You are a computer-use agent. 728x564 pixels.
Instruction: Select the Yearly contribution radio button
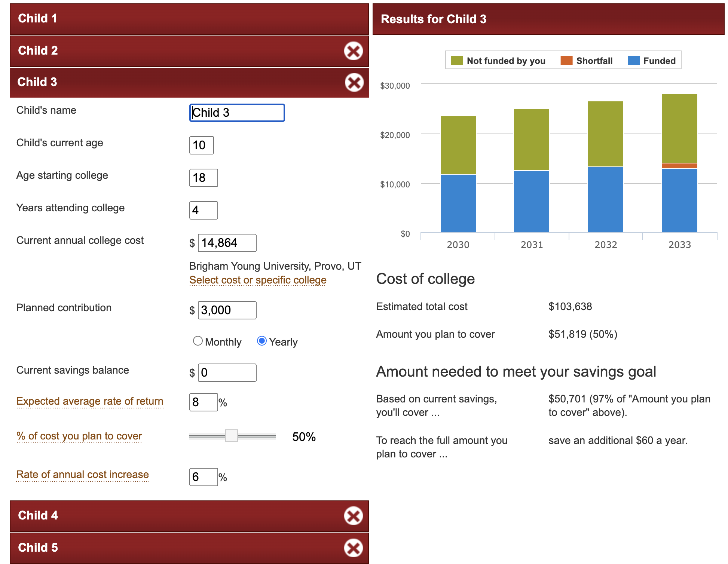coord(261,341)
